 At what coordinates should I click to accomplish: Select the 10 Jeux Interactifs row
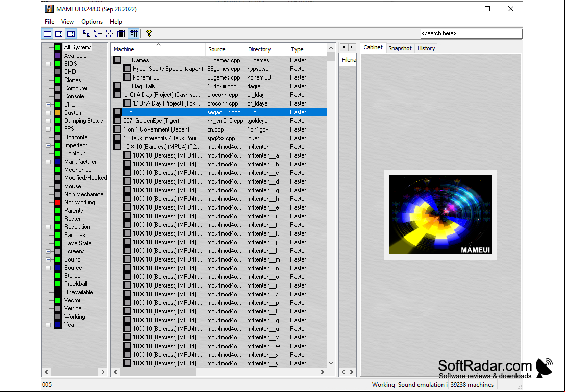tap(220, 138)
